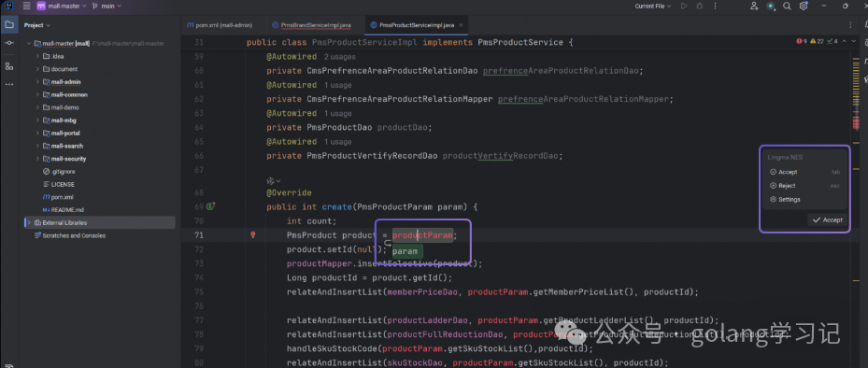This screenshot has height=368, width=868.
Task: Click the green Lingma assistant icon
Action: coord(771,7)
